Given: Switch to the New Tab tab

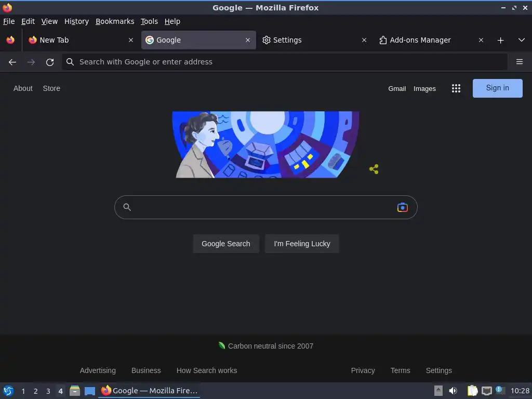Looking at the screenshot, I should 81,40.
